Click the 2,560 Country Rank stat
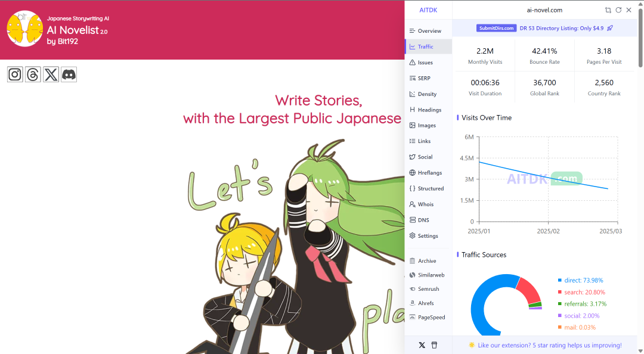Image resolution: width=644 pixels, height=354 pixels. pos(604,88)
